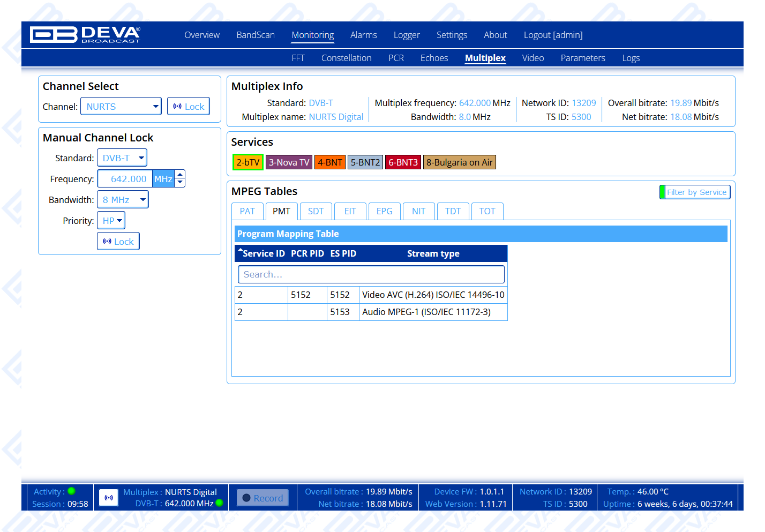
Task: Open the Channel NURTS dropdown
Action: click(x=121, y=107)
